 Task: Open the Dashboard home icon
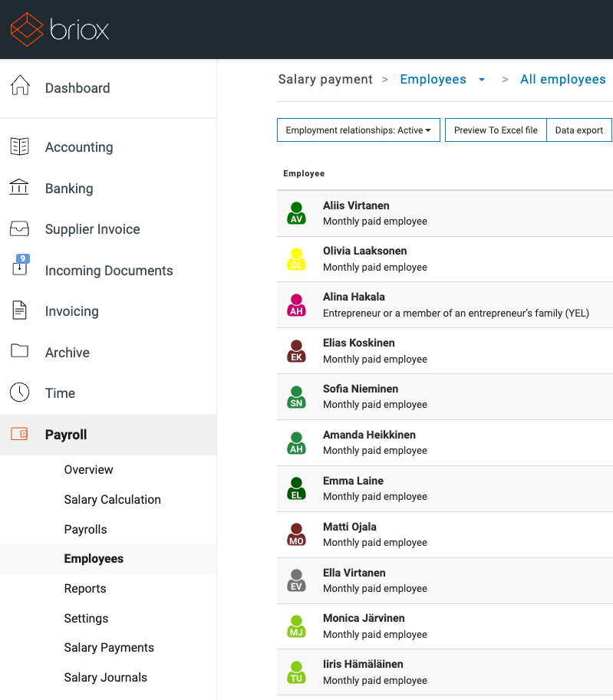[20, 87]
